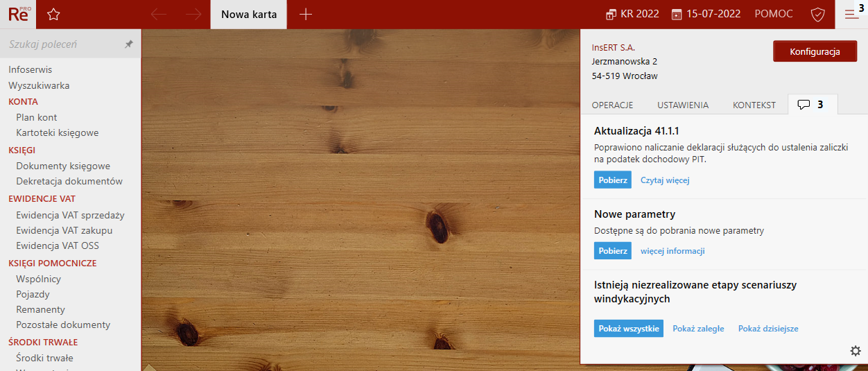Open Dekretacja dokumentów
Viewport: 868px width, 371px height.
(x=69, y=181)
